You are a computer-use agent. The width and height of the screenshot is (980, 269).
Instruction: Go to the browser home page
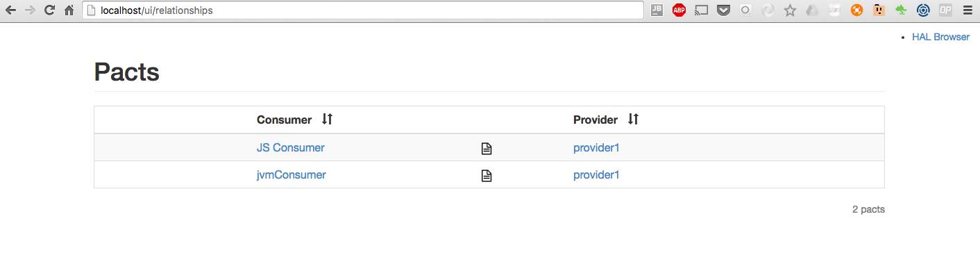pyautogui.click(x=69, y=10)
